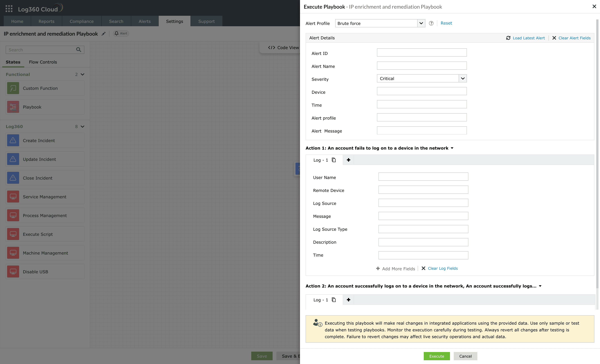Collapse the Functional states section
The height and width of the screenshot is (364, 600).
click(82, 74)
